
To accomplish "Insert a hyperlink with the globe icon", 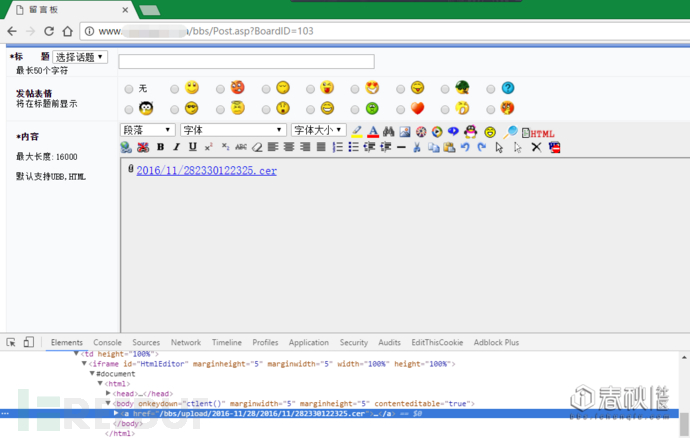I will pyautogui.click(x=126, y=147).
